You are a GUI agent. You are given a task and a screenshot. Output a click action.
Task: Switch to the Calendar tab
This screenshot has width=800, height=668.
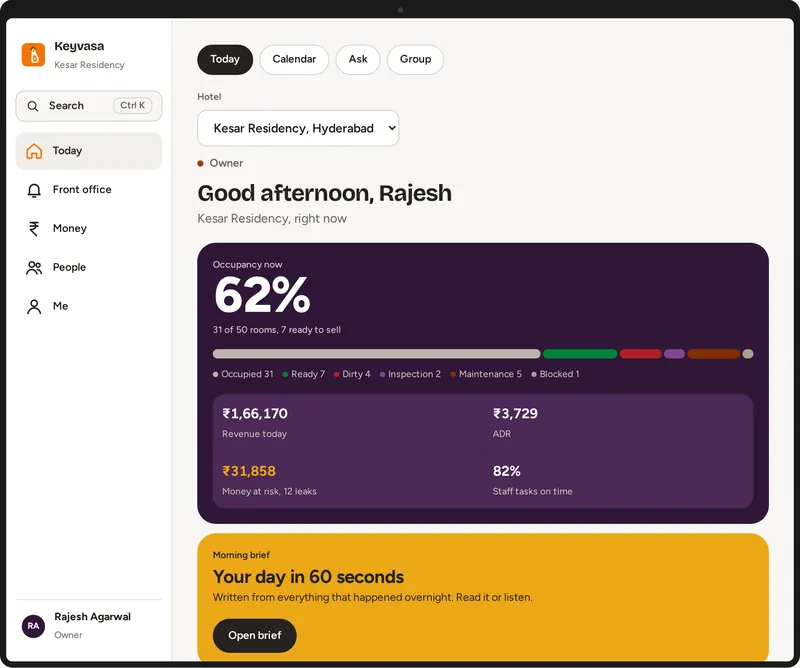[x=294, y=59]
